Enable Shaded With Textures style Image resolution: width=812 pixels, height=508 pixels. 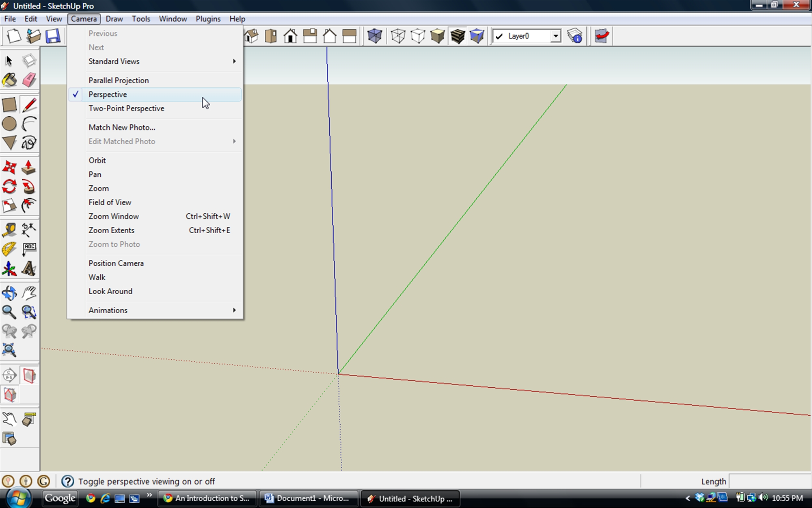(x=457, y=36)
